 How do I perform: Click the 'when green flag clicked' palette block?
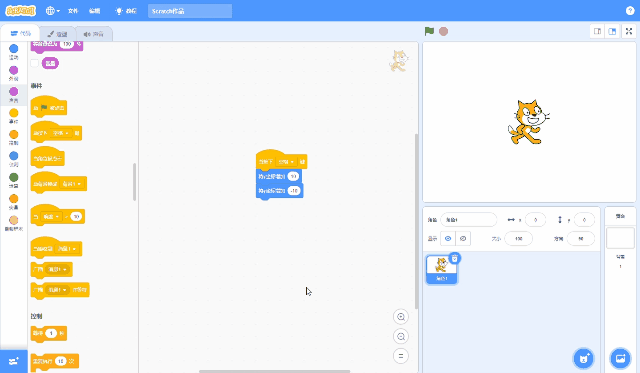(49, 107)
